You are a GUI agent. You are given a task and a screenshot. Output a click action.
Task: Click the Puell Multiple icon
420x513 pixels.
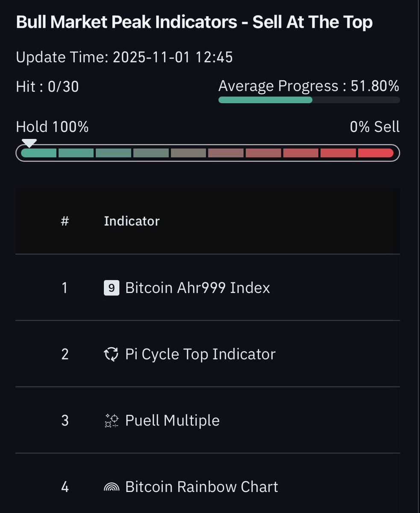click(111, 421)
